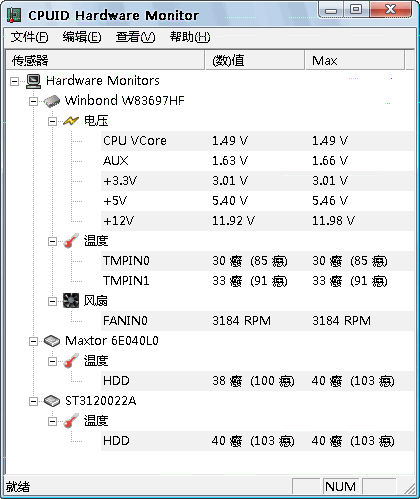
Task: Minimize the Hardware Monitor window
Action: (x=331, y=10)
